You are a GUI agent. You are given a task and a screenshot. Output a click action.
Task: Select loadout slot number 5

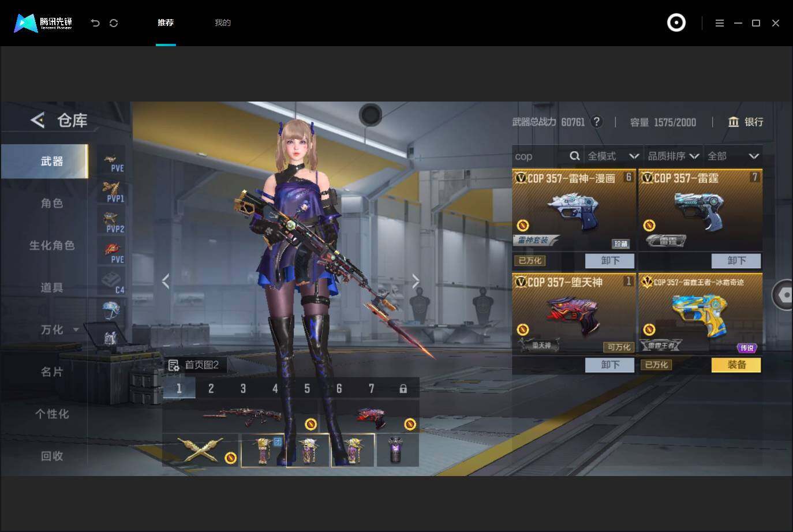click(x=307, y=388)
